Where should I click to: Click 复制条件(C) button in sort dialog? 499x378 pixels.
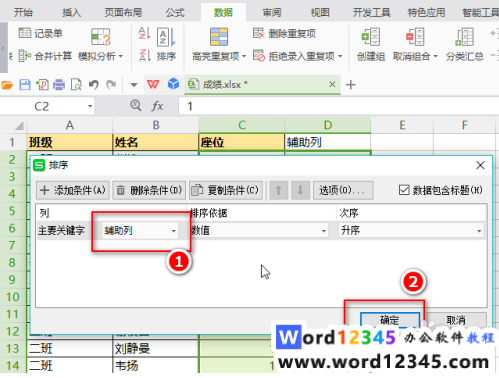[226, 190]
